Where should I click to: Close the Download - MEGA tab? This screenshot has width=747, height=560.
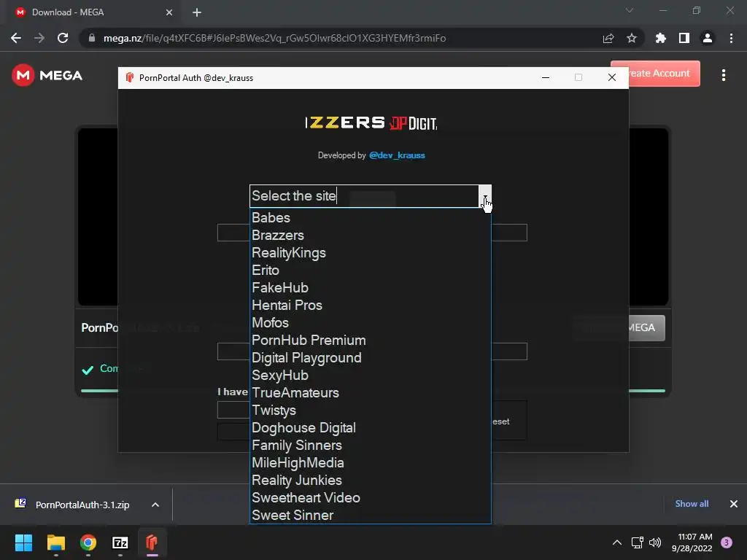pos(169,12)
